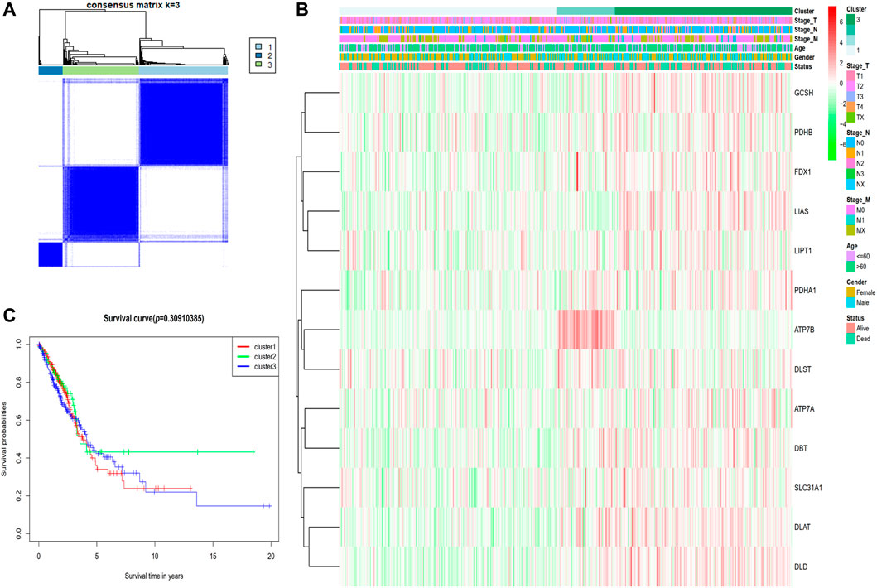The width and height of the screenshot is (877, 588).
Task: Click the N0 swatch in Stage_N legend
Action: tap(850, 143)
